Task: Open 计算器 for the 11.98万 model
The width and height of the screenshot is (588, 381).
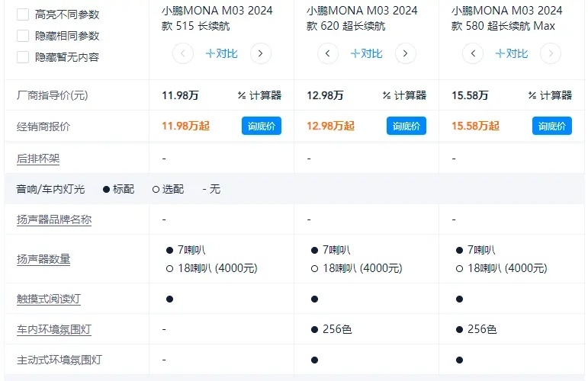Action: click(x=259, y=95)
